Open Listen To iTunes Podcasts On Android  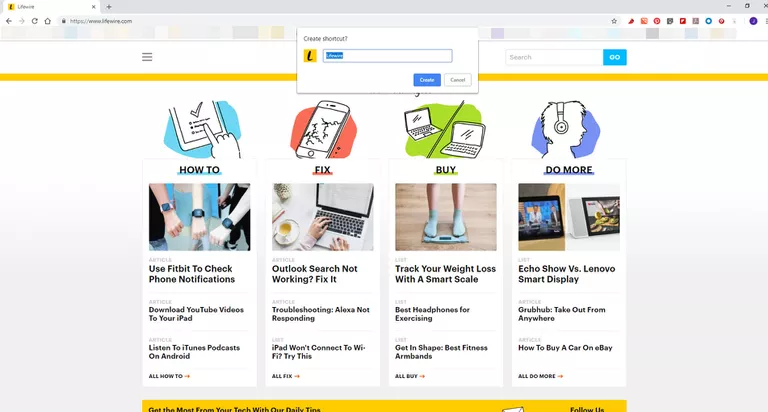pos(194,352)
